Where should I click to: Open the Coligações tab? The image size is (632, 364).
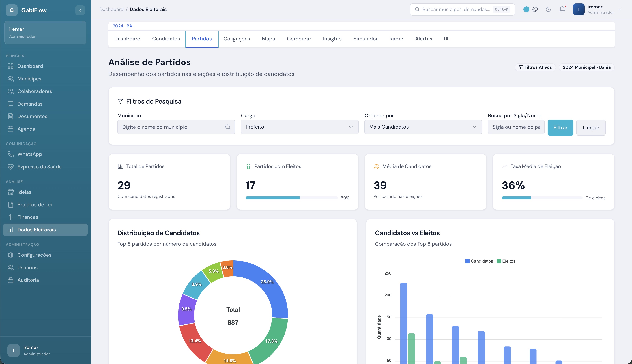point(237,39)
